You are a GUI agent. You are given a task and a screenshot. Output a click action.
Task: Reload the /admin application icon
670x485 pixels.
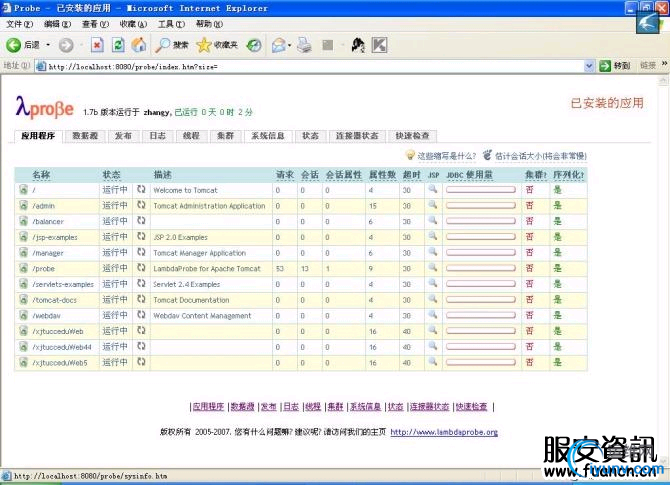(x=141, y=205)
